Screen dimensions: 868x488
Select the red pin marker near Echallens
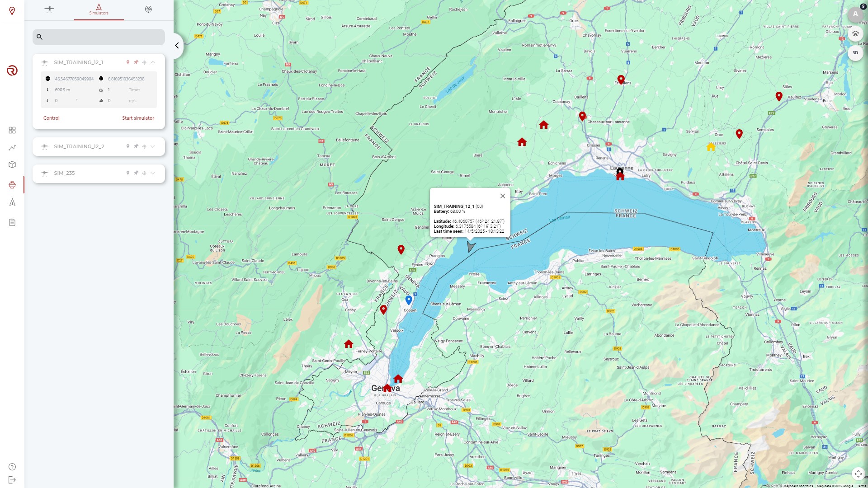[621, 80]
